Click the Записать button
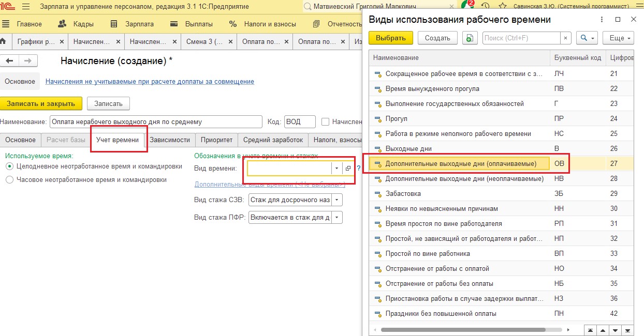This screenshot has height=336, width=644. 108,103
